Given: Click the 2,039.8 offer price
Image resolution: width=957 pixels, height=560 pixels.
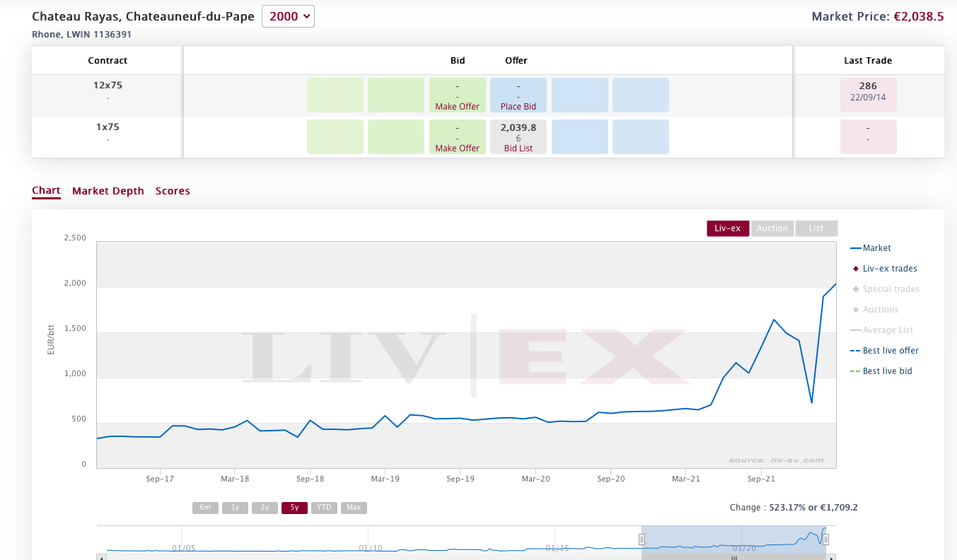Looking at the screenshot, I should tap(518, 128).
